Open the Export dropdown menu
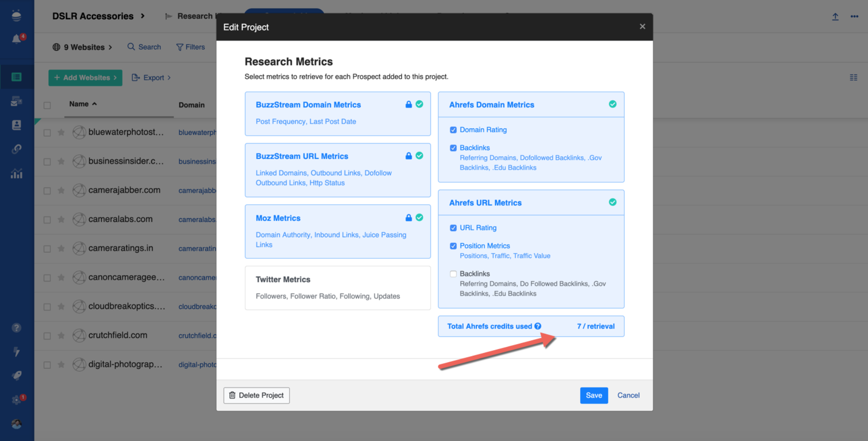This screenshot has height=441, width=868. [151, 78]
